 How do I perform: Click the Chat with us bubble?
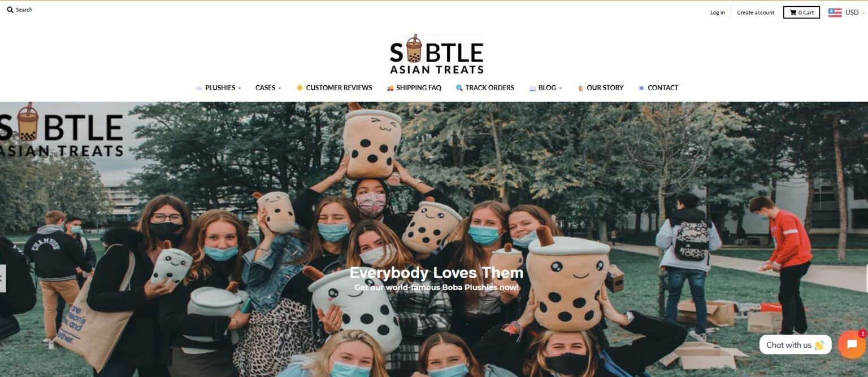click(x=795, y=345)
